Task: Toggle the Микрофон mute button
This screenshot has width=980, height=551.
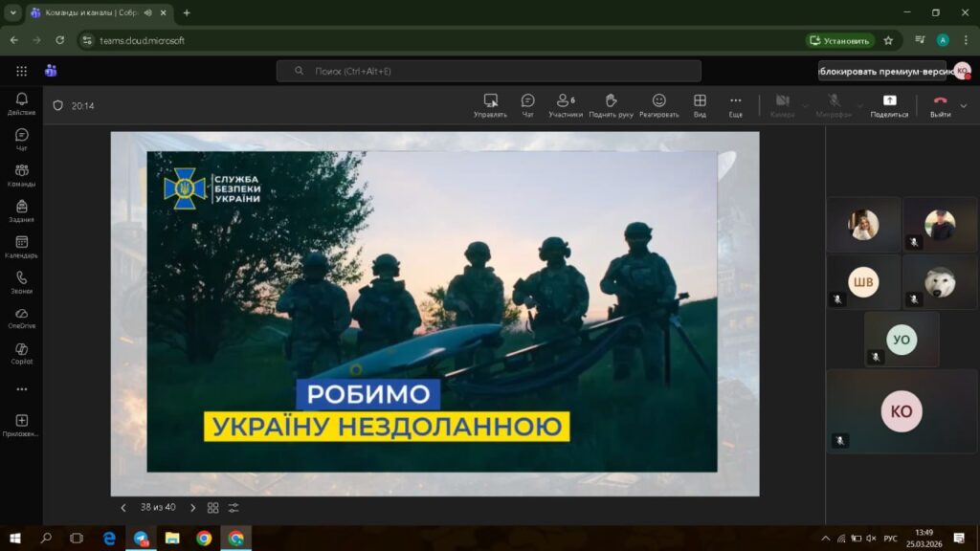Action: 834,104
